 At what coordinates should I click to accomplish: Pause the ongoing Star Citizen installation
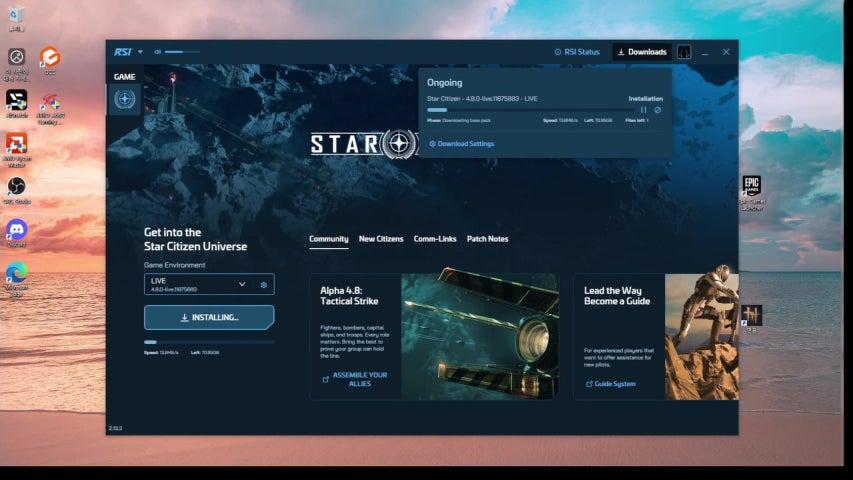tap(644, 110)
